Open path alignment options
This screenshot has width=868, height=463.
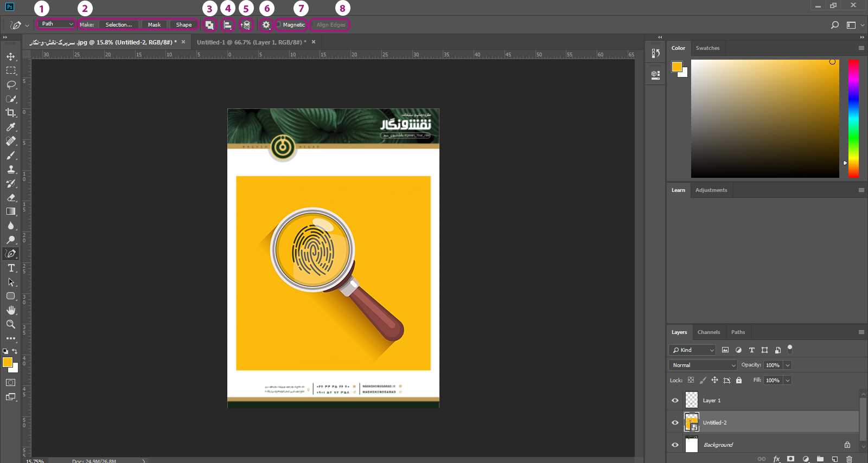point(228,25)
